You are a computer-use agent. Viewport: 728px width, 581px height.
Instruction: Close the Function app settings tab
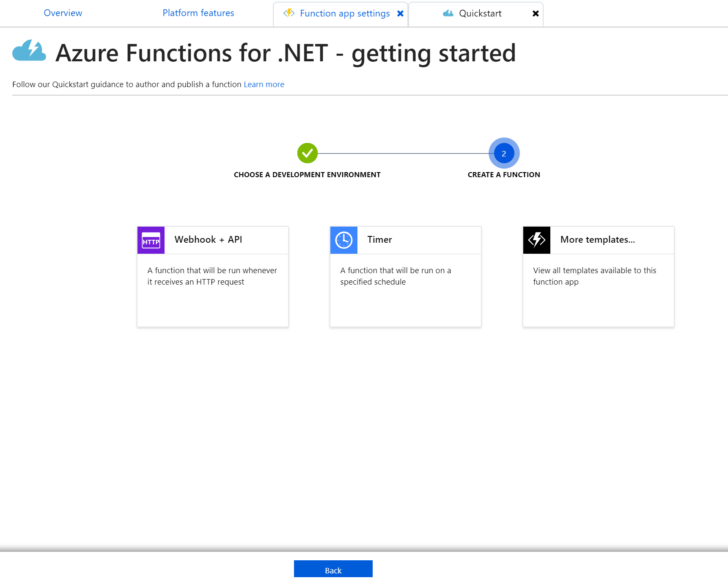400,14
